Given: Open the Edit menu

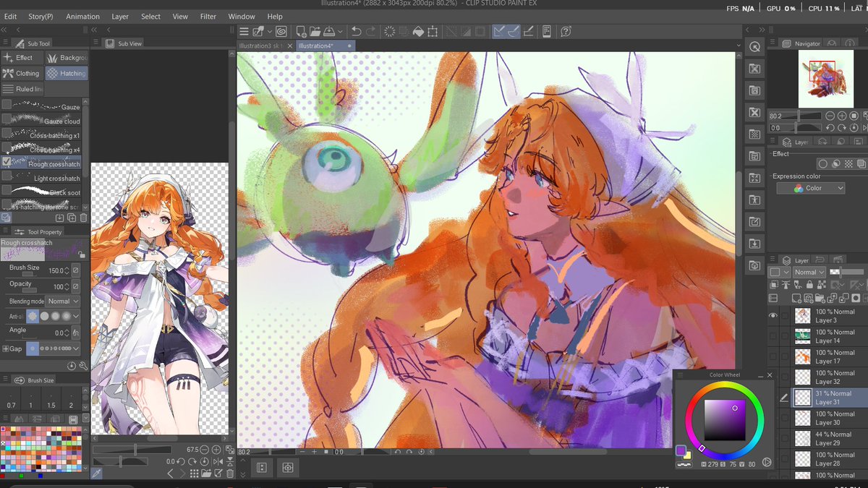Looking at the screenshot, I should click(x=10, y=16).
